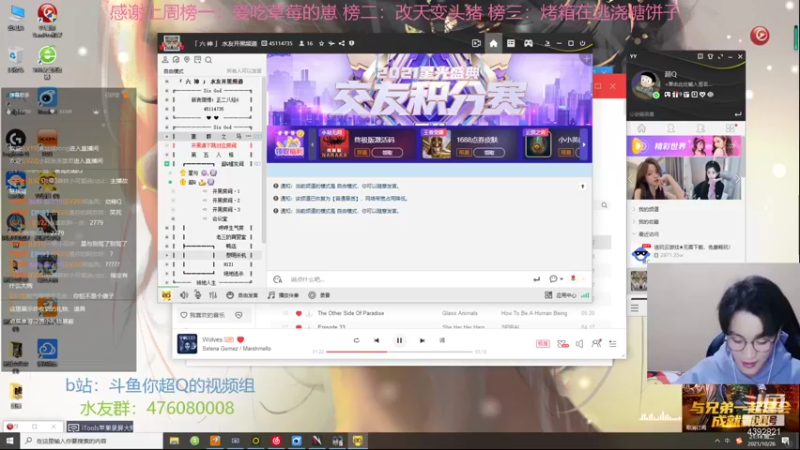Toggle the microphone in channel bottom bar
Viewport: 800px width, 450px height.
pyautogui.click(x=198, y=295)
